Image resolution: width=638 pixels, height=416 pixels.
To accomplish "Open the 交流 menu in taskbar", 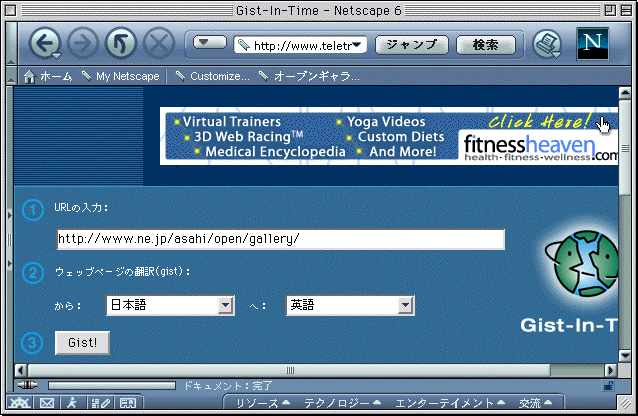I will click(535, 403).
